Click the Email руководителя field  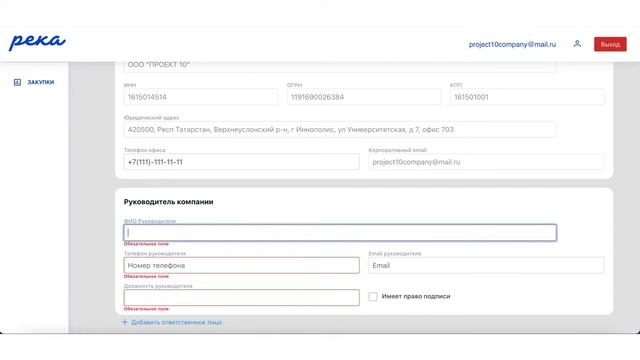click(486, 265)
